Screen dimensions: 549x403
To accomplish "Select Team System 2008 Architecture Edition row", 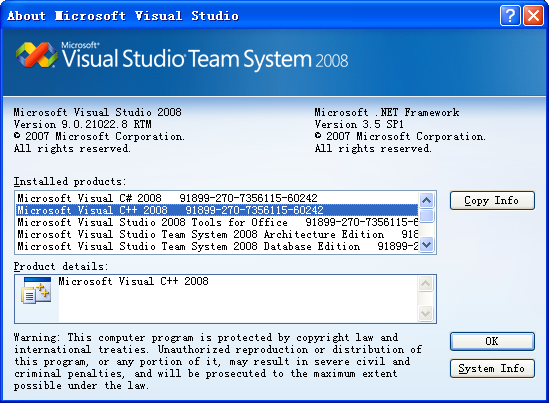I will (x=217, y=234).
